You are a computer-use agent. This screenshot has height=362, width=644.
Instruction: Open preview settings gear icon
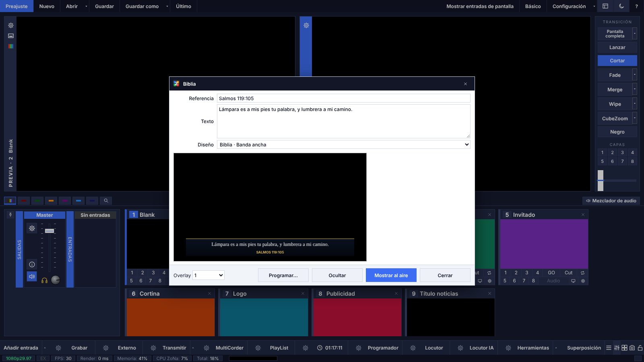click(x=11, y=25)
